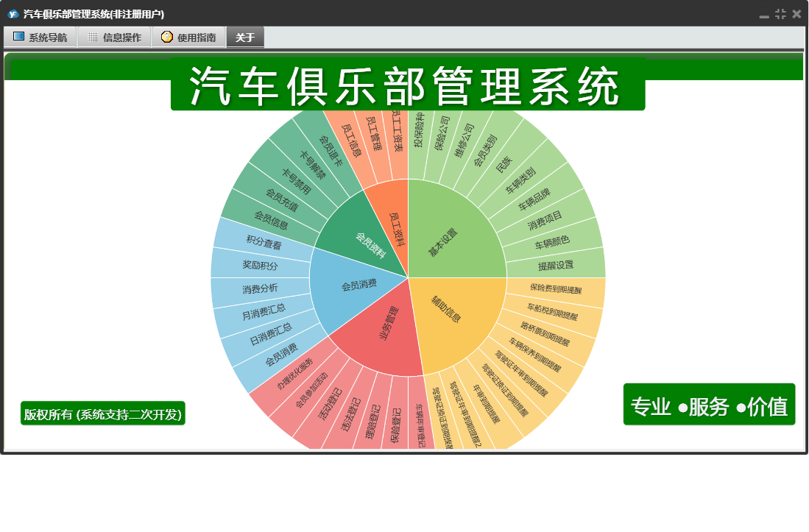Click the 会员退卡 segment
The width and height of the screenshot is (809, 532).
point(331,151)
